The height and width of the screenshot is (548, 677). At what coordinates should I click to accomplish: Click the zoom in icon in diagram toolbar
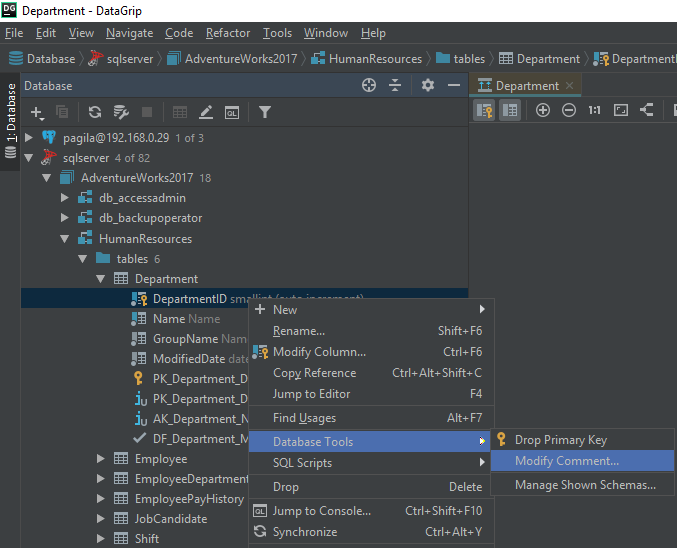pyautogui.click(x=543, y=110)
